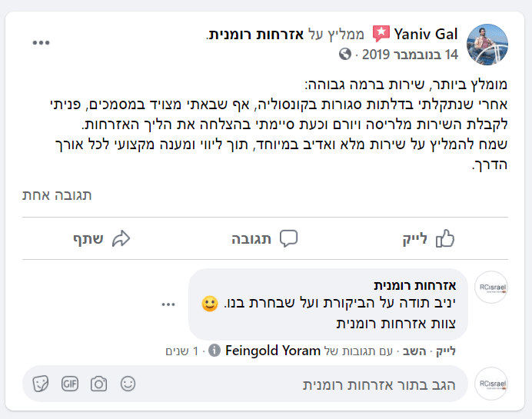This screenshot has width=532, height=419.
Task: Click לייק under the page's comment
Action: point(446,351)
